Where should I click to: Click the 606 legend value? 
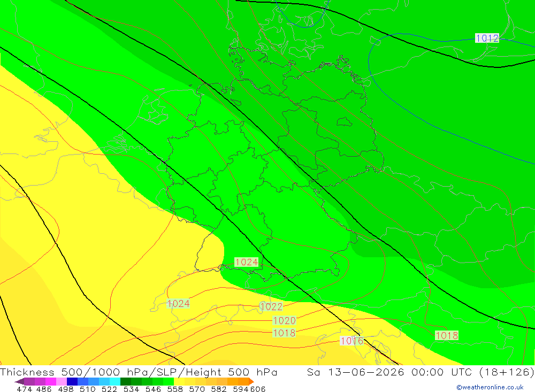point(258,389)
